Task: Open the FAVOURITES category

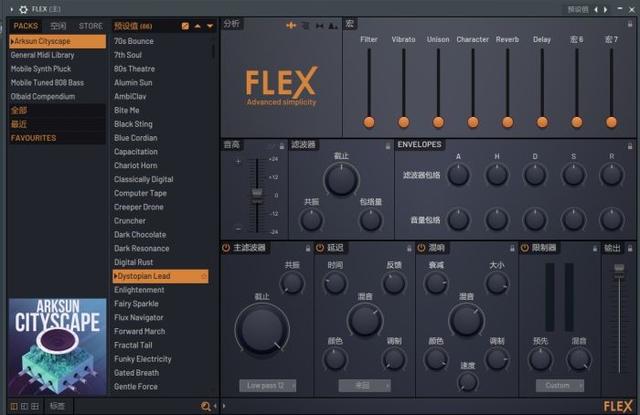Action: (57, 138)
